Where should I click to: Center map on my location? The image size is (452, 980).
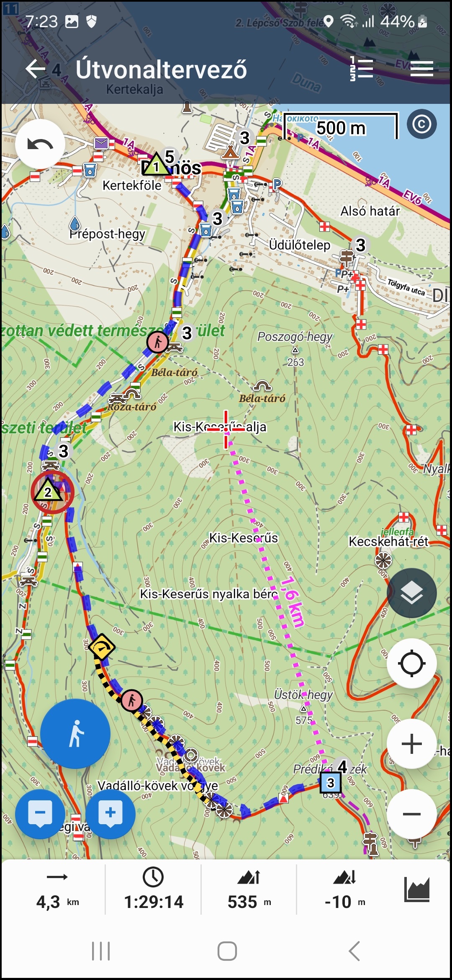(x=411, y=663)
